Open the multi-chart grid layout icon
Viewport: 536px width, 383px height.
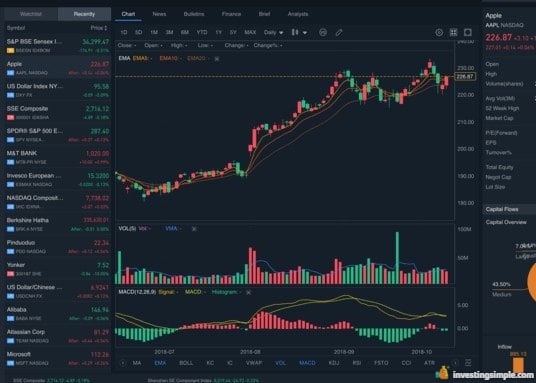[x=453, y=32]
